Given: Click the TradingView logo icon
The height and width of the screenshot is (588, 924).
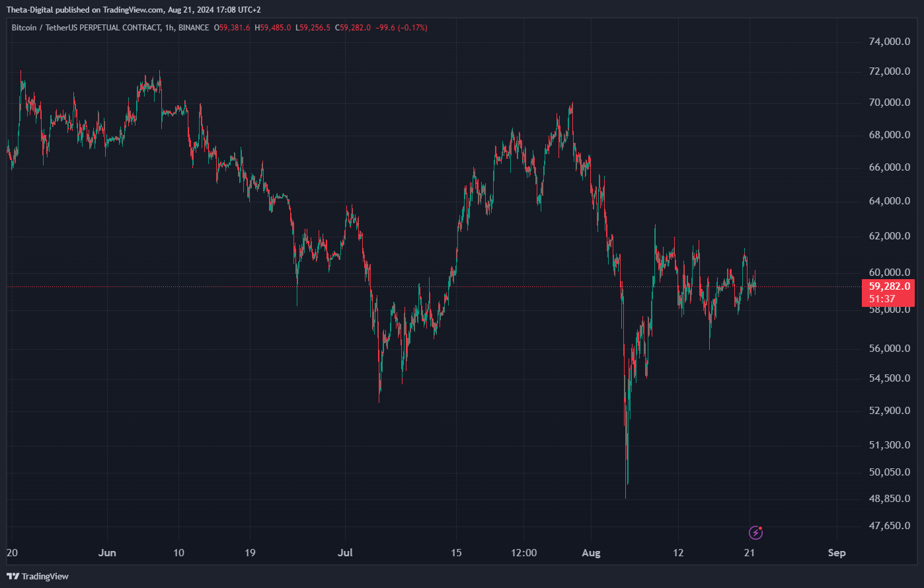Looking at the screenshot, I should 12,576.
